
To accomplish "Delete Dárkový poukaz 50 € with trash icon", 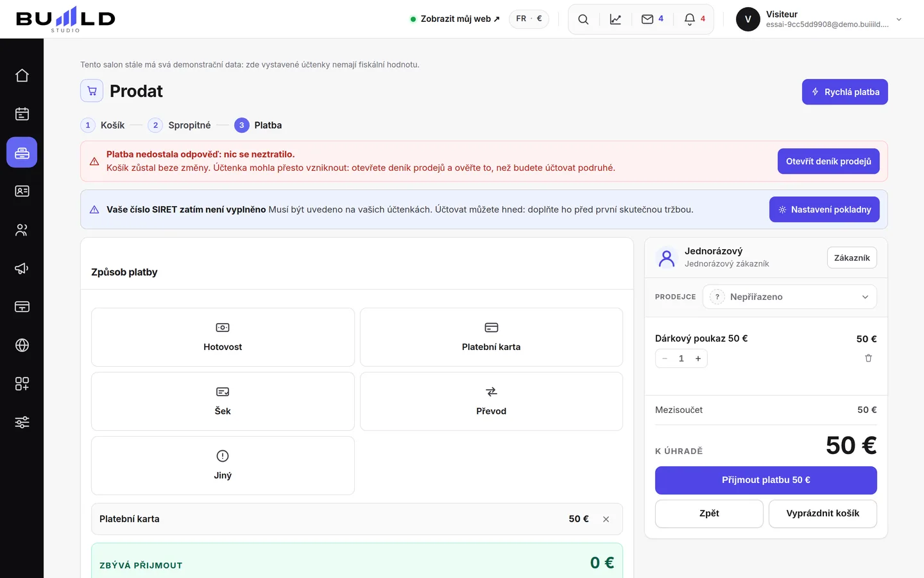I will (868, 358).
